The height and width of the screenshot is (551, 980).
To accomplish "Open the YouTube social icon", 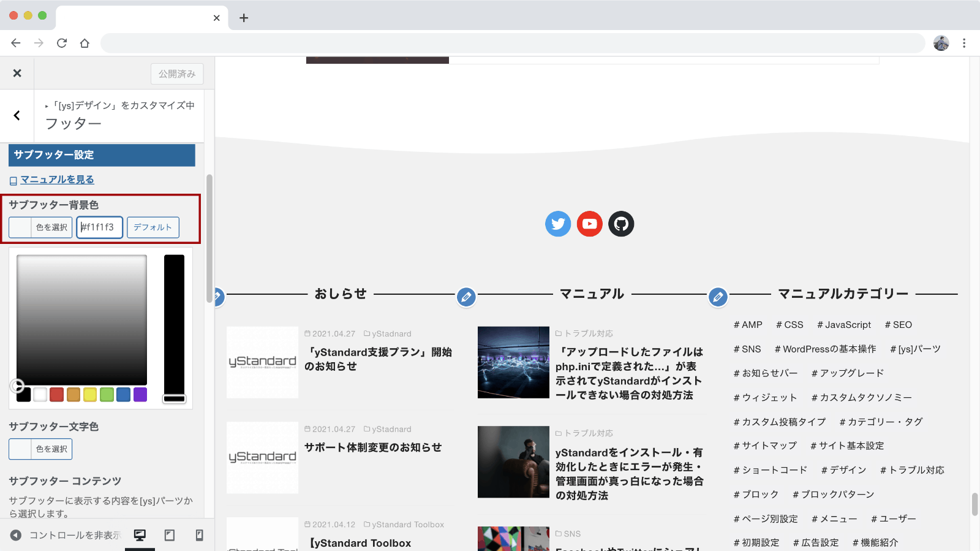I will pyautogui.click(x=590, y=224).
